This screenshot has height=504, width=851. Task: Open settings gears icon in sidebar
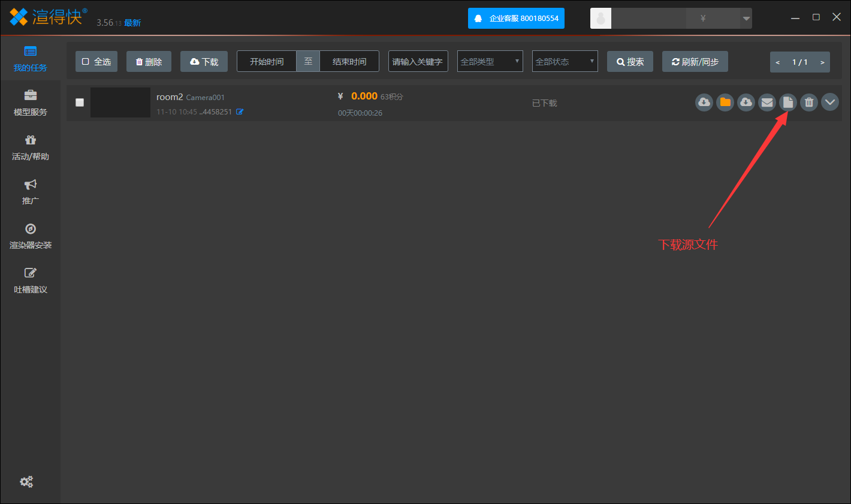[x=26, y=482]
